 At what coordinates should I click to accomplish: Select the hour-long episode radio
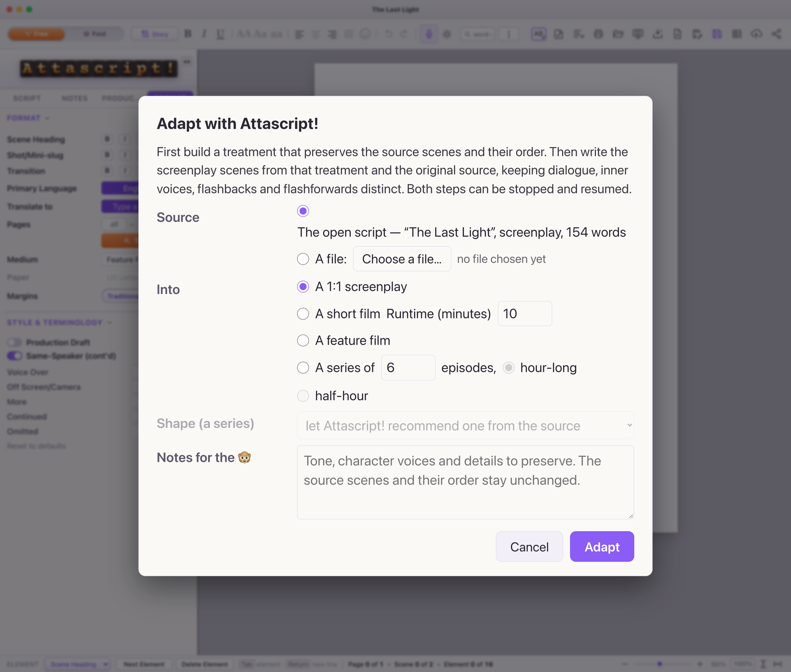(508, 368)
